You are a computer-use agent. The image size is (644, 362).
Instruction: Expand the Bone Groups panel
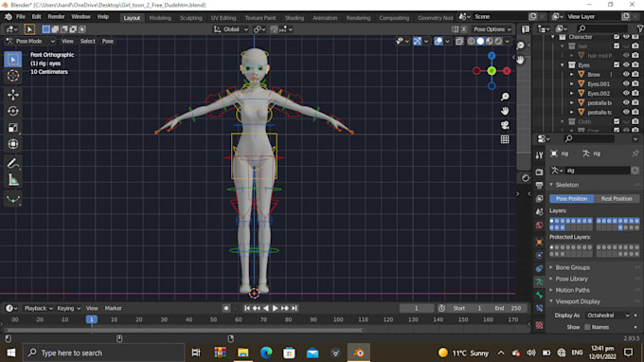(572, 267)
